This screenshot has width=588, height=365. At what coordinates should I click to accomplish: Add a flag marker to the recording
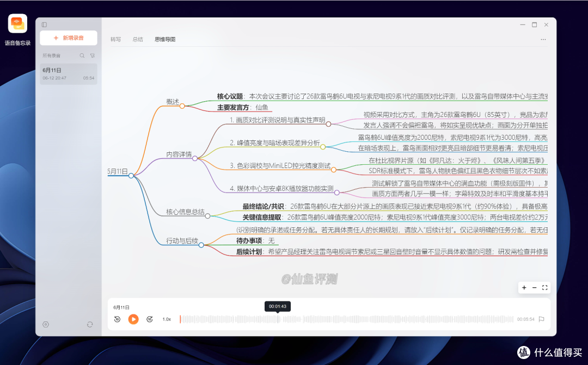[541, 319]
